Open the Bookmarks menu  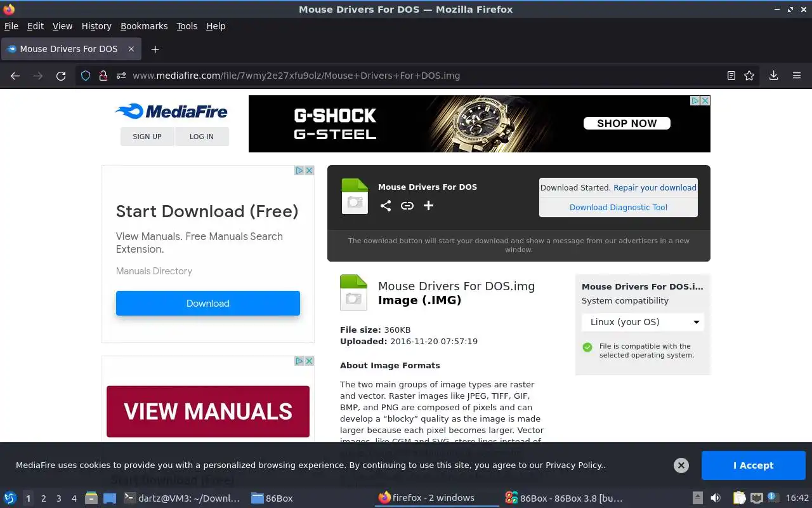tap(144, 26)
